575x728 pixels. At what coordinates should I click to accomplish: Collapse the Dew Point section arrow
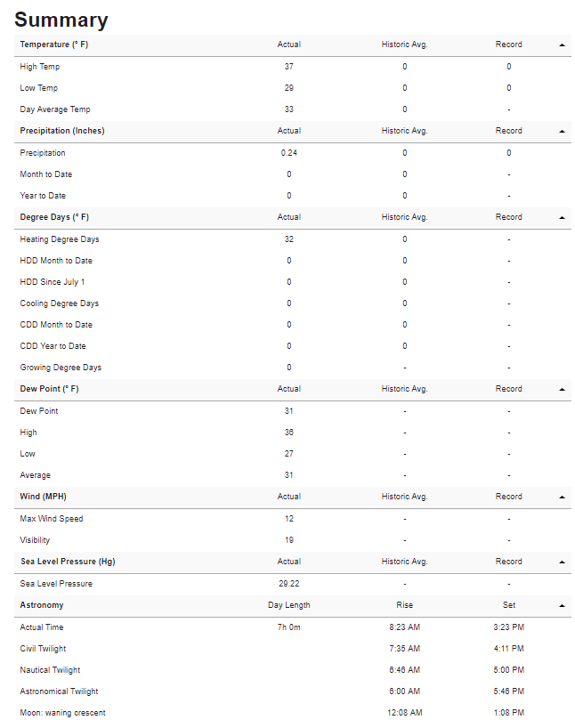pos(562,390)
